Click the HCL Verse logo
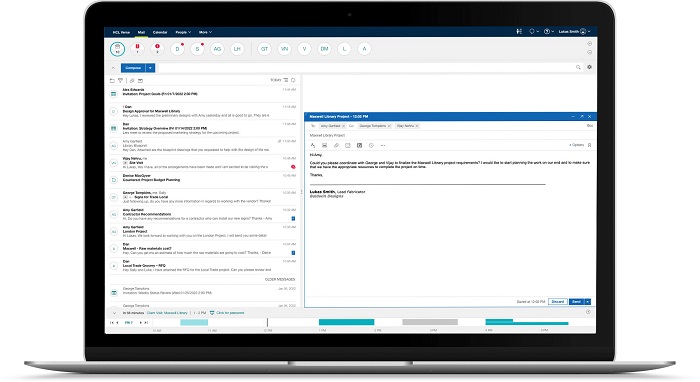The width and height of the screenshot is (700, 382). 121,32
